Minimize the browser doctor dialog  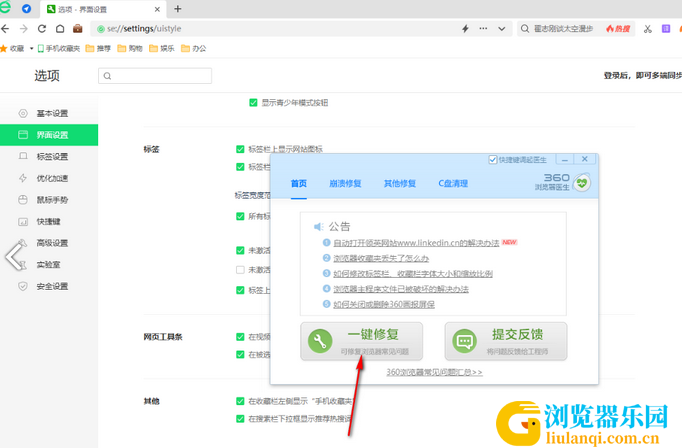pos(565,160)
